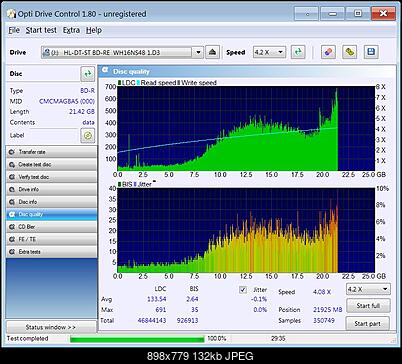Click the save floppy disk icon
402x364 pixels.
pos(371,52)
